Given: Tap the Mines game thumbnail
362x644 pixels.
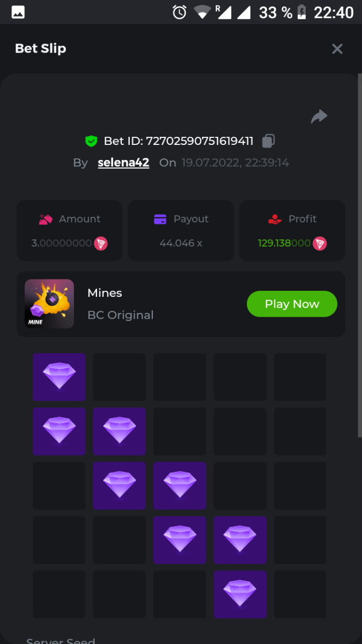Looking at the screenshot, I should (x=49, y=304).
